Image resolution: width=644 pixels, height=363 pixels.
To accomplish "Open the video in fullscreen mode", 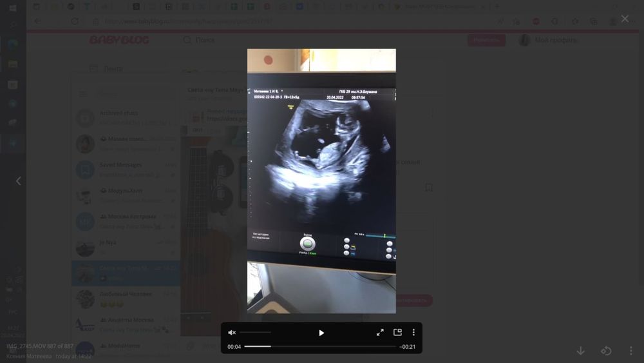I will 380,332.
